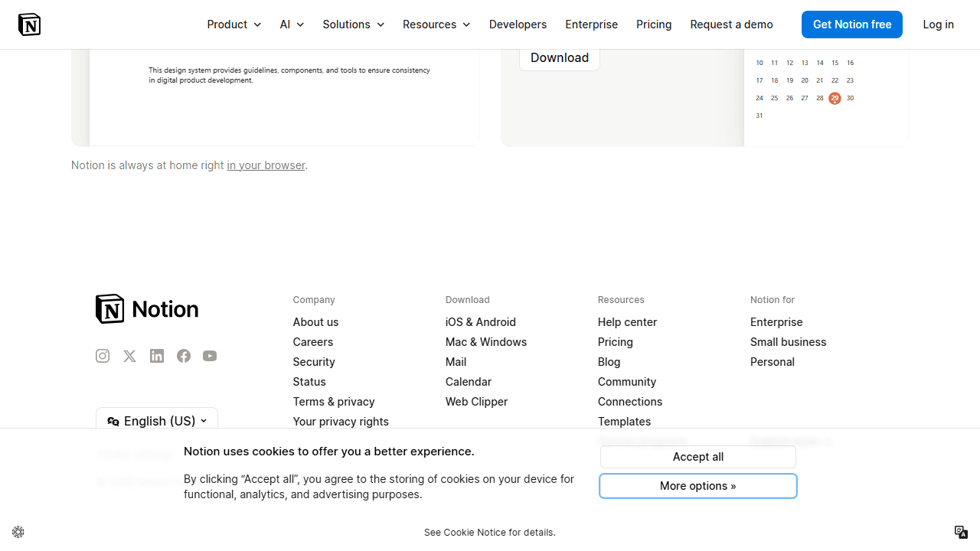Go to the Community page
The image size is (980, 551).
pyautogui.click(x=627, y=382)
